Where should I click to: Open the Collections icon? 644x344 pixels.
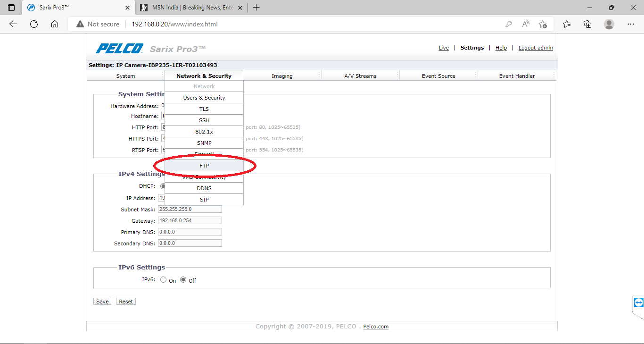(x=587, y=24)
